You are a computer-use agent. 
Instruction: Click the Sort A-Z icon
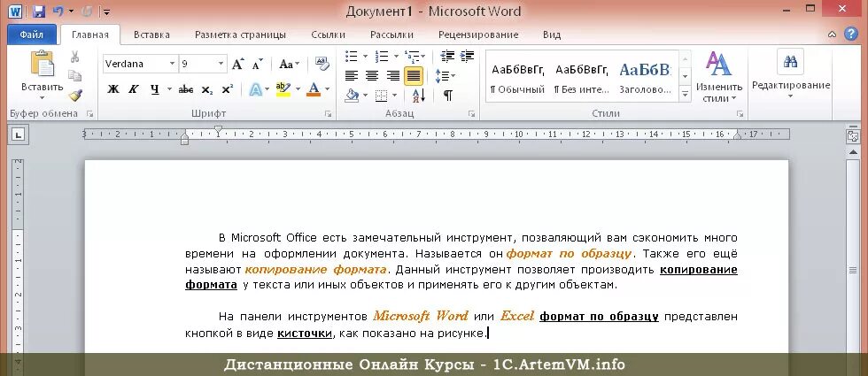click(419, 96)
